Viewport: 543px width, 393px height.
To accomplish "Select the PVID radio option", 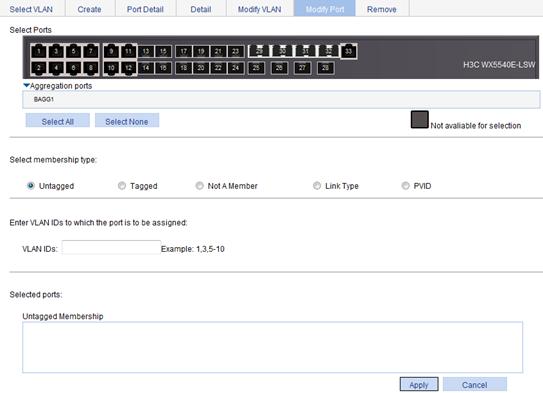I will point(405,186).
